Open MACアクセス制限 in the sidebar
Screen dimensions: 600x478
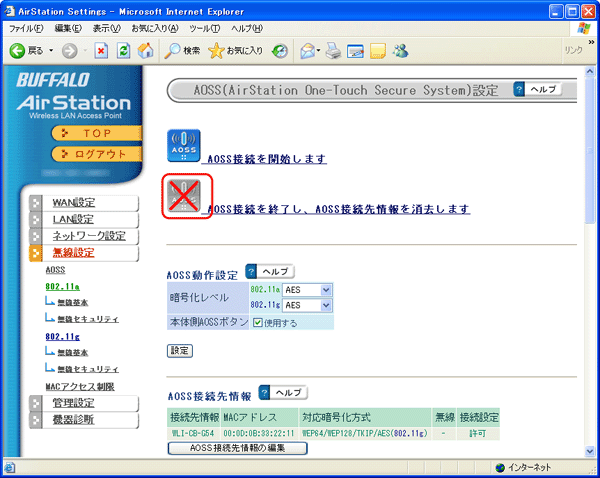pyautogui.click(x=80, y=387)
